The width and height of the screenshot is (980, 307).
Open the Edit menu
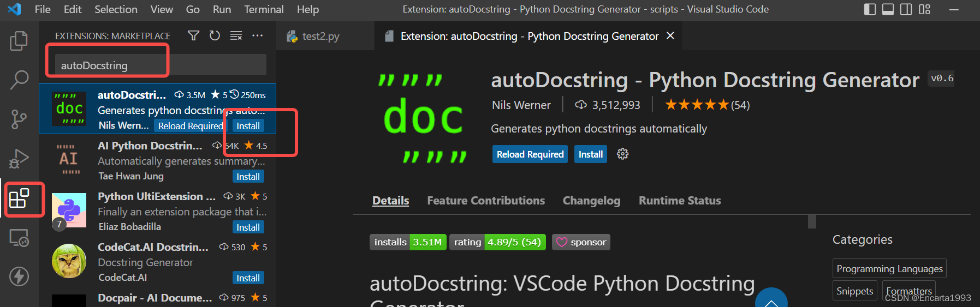[73, 9]
